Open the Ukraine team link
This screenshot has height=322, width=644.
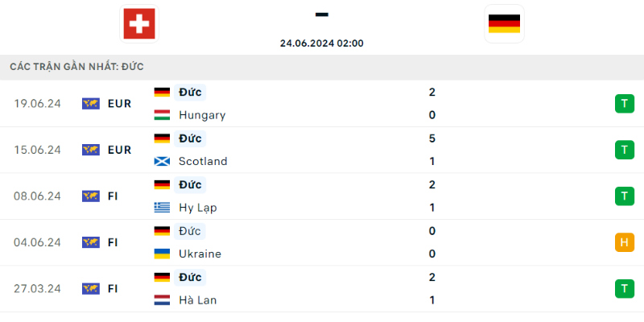tap(200, 254)
